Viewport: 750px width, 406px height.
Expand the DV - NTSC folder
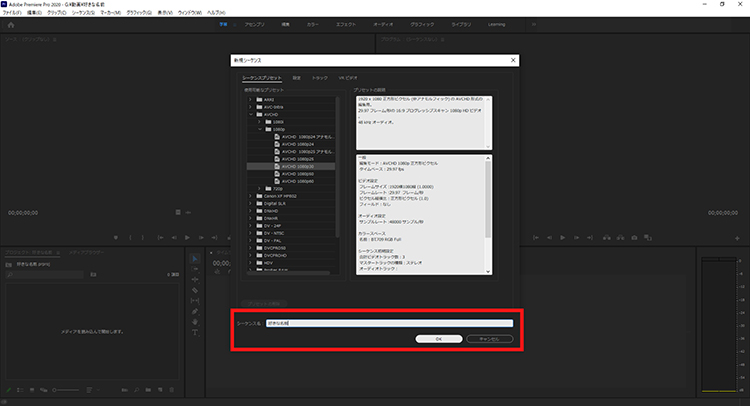pyautogui.click(x=250, y=233)
